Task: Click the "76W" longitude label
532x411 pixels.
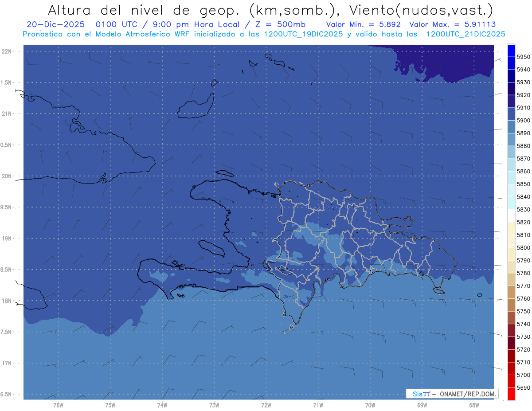Action: pos(58,405)
